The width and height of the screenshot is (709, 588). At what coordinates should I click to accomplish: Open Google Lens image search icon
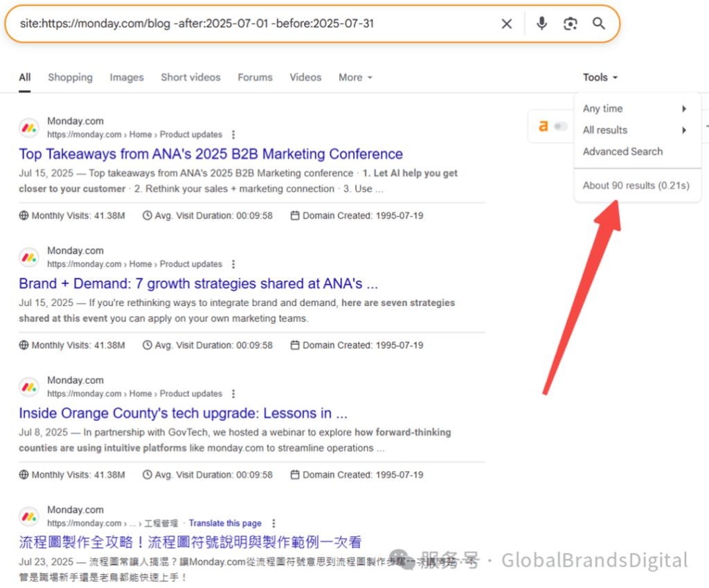point(570,24)
